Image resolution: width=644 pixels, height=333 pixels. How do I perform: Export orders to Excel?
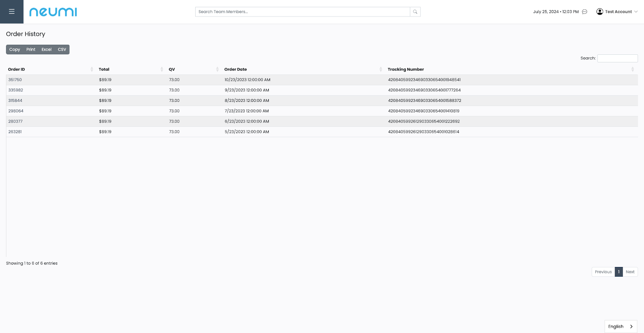47,50
